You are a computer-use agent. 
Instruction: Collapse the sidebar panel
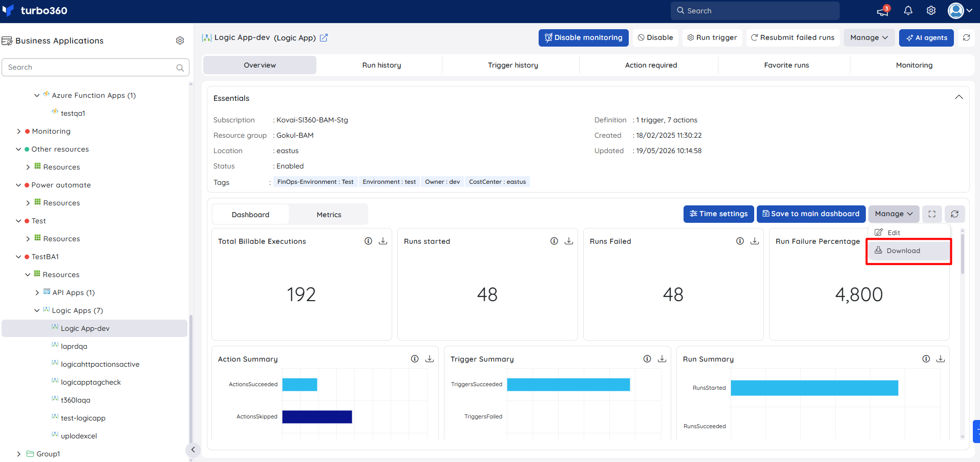coord(193,450)
